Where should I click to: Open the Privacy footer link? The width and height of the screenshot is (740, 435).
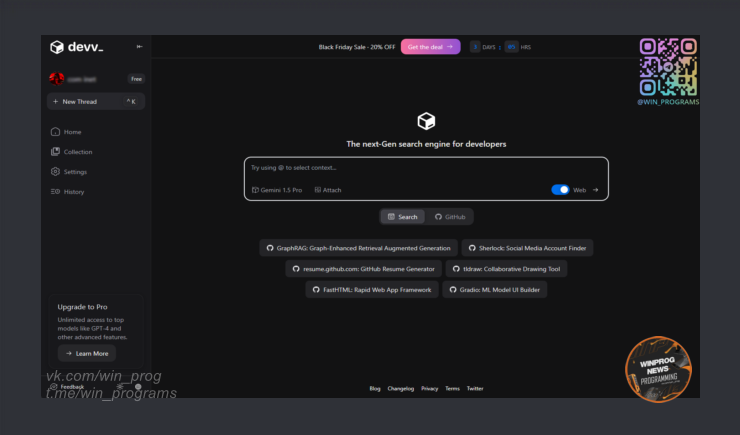[429, 389]
